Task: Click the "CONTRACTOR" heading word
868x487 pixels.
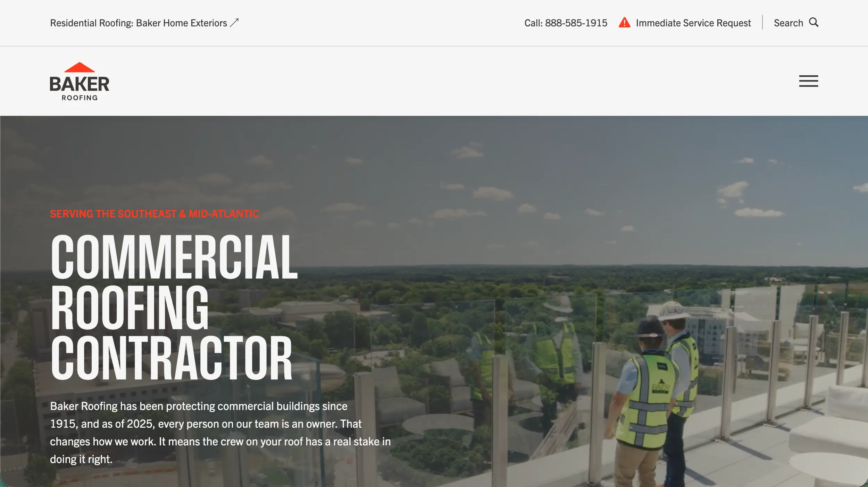Action: [172, 358]
